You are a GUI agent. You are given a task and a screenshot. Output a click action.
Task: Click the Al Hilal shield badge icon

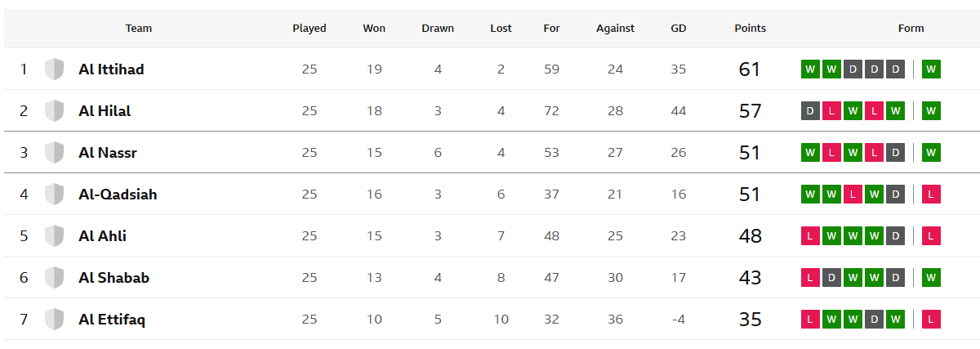point(55,111)
